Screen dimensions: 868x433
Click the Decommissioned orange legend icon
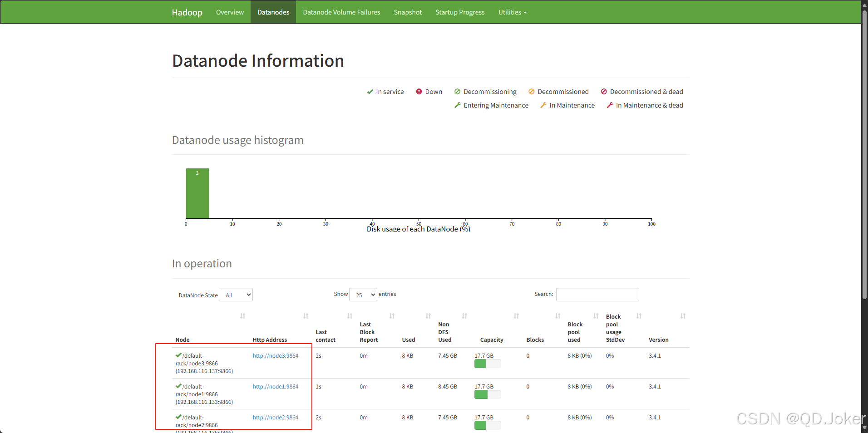click(x=532, y=92)
